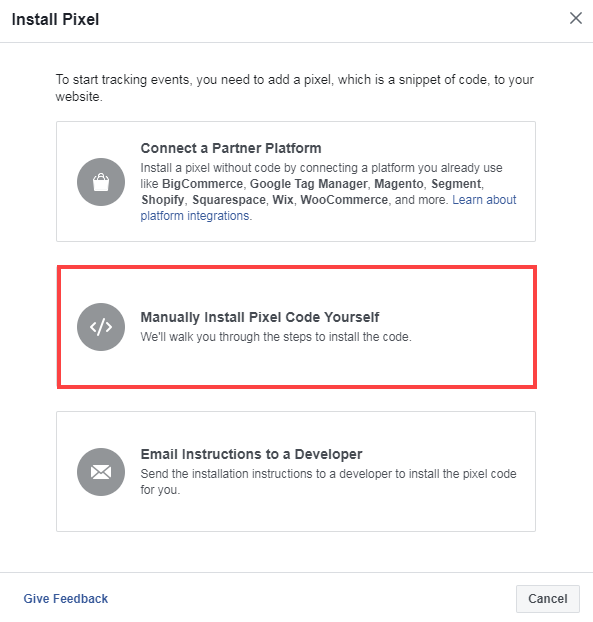
Task: Click 'We'll walk you through the steps' description
Action: (276, 337)
